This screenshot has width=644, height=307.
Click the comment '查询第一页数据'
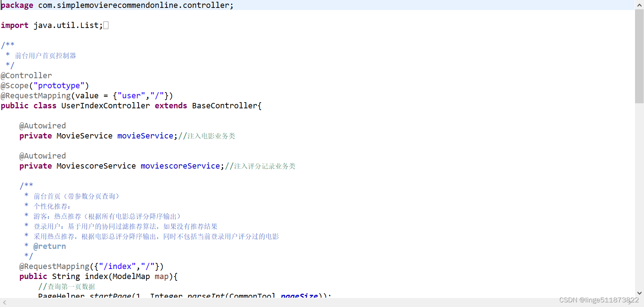point(71,287)
